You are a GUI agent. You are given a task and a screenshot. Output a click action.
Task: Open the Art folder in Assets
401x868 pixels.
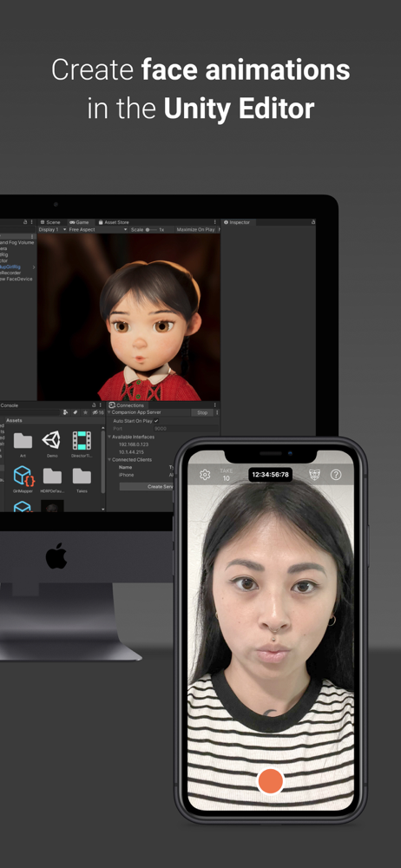pos(23,444)
